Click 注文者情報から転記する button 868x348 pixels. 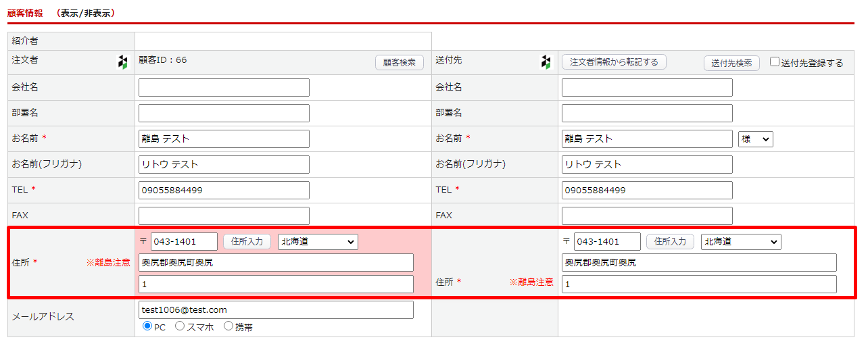click(x=614, y=62)
